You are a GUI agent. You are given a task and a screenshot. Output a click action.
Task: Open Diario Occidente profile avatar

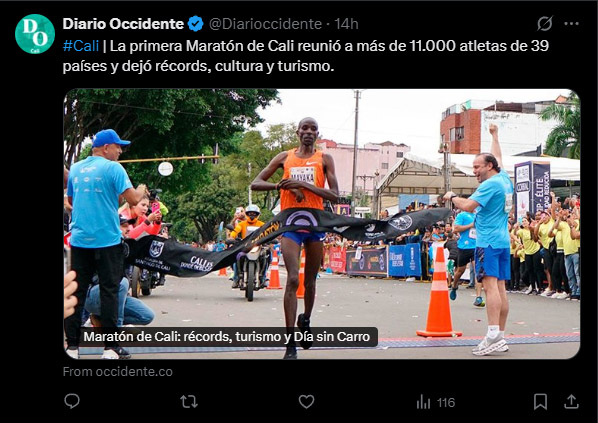[35, 34]
